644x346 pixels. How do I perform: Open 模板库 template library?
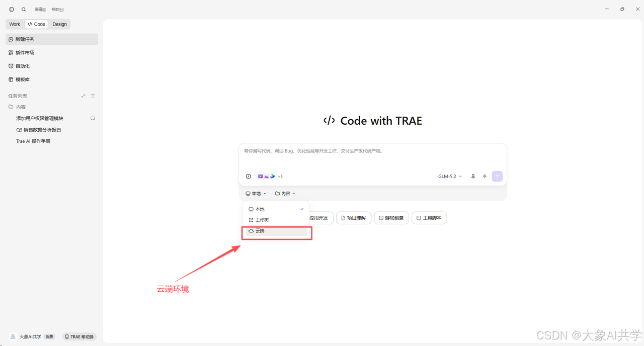[52, 79]
